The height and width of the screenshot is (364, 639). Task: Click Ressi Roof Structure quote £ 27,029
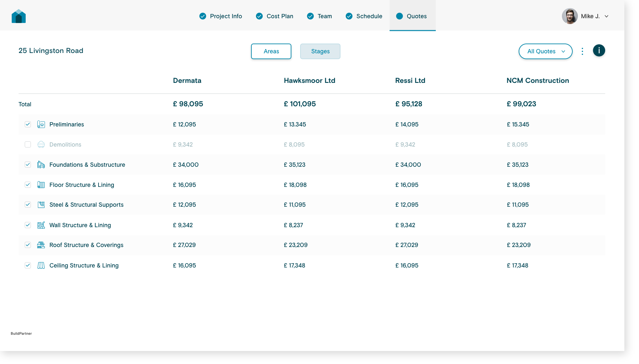coord(407,245)
